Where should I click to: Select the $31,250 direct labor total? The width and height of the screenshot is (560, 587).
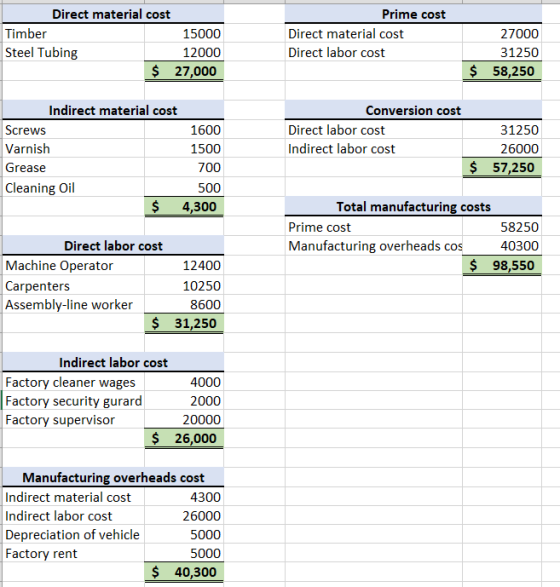(x=184, y=323)
